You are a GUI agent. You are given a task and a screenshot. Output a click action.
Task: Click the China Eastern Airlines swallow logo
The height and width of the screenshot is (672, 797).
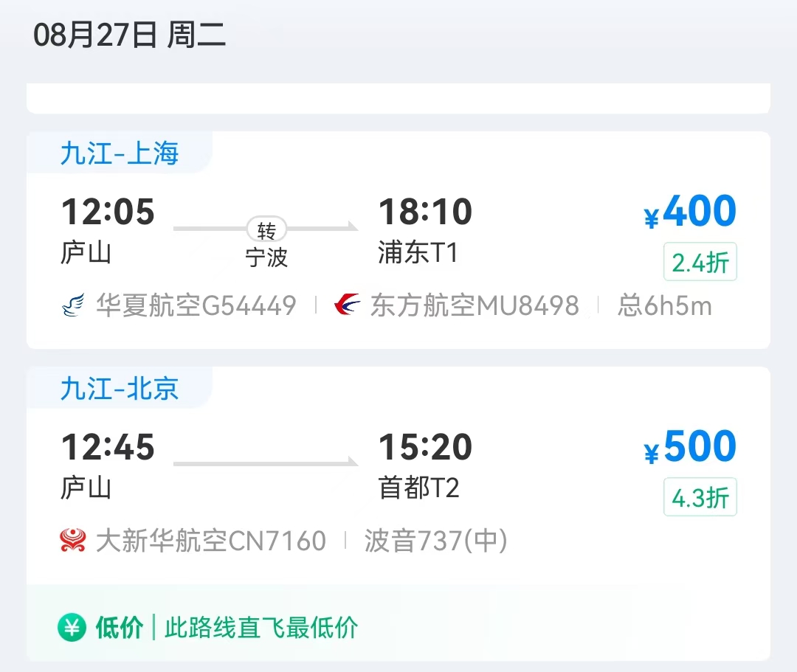(347, 305)
